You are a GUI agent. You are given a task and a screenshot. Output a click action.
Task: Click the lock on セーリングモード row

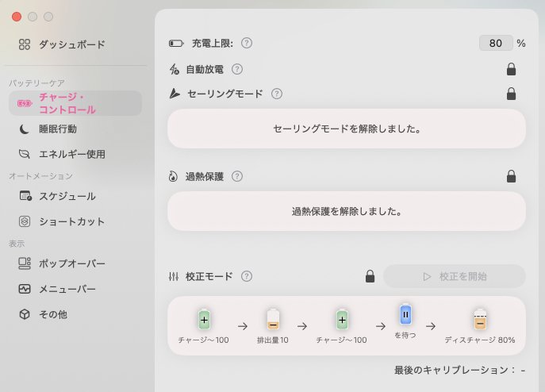tap(511, 94)
